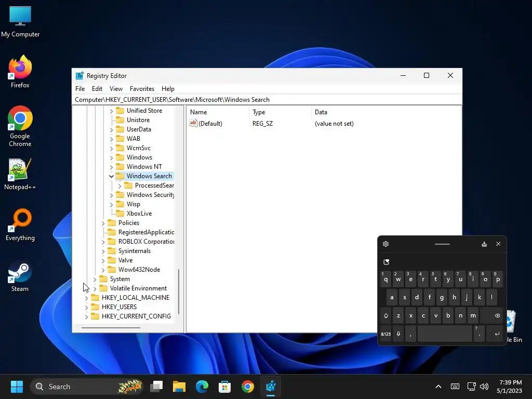Launch the Everything search shortcut
The width and height of the screenshot is (532, 399).
coord(20,224)
